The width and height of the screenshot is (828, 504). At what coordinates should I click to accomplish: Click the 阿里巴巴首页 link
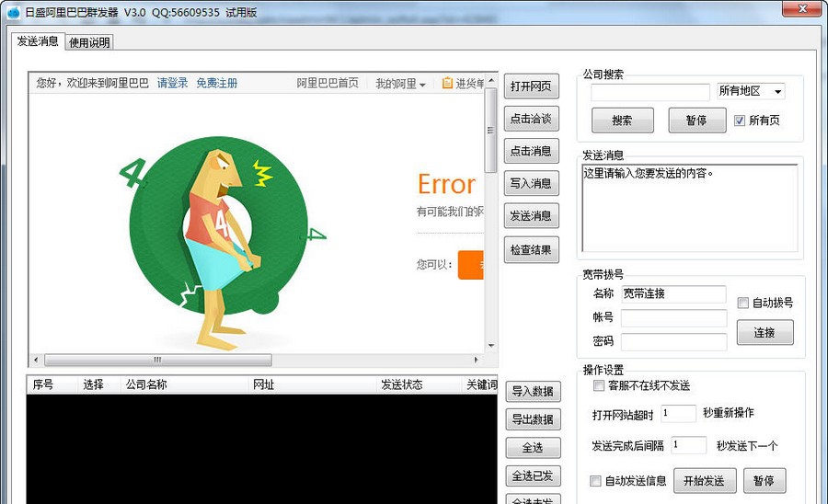[x=328, y=83]
